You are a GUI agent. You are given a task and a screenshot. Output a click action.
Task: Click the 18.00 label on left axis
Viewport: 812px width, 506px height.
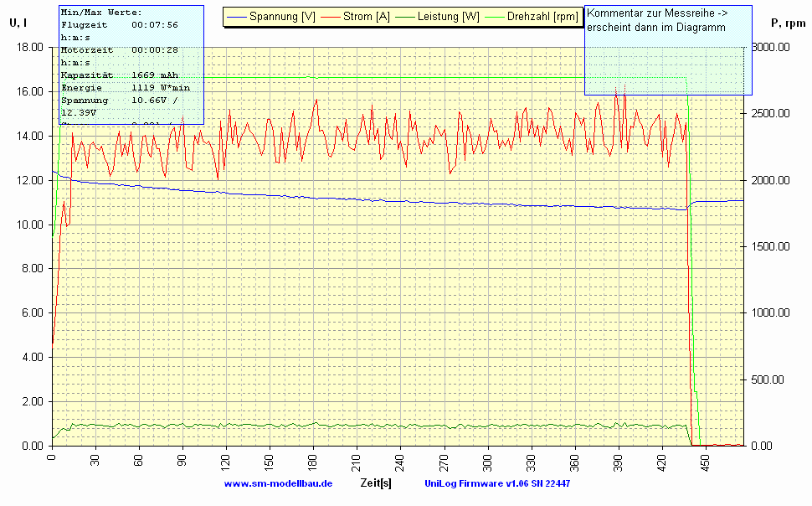tap(29, 48)
